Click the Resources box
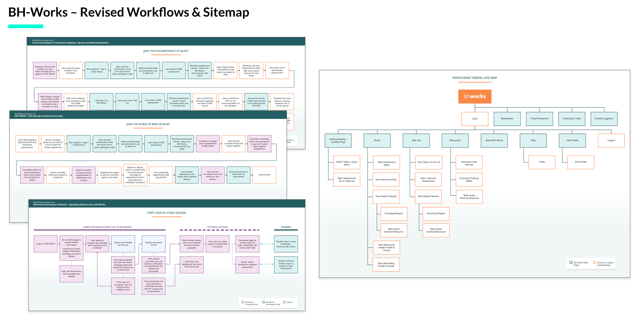 click(455, 141)
